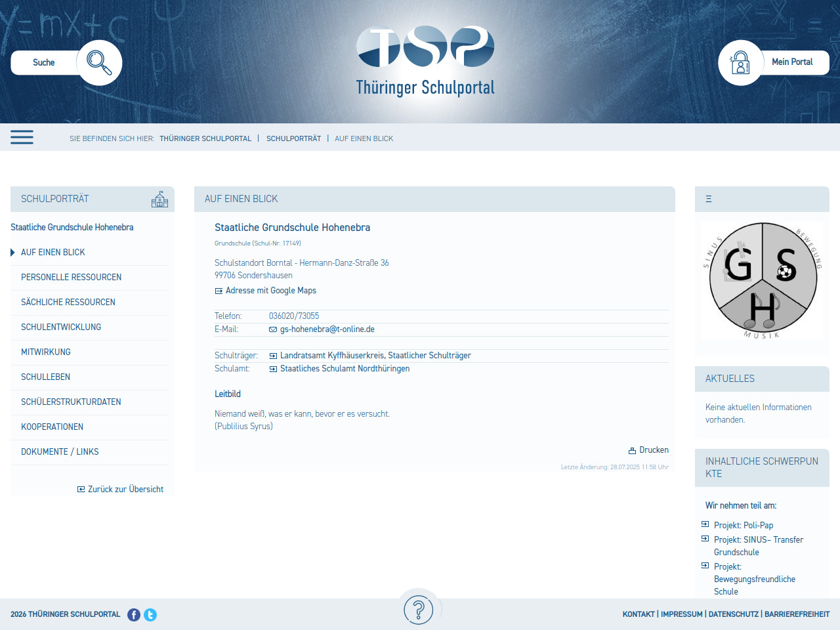Click Zurück zur Übersicht link

125,489
